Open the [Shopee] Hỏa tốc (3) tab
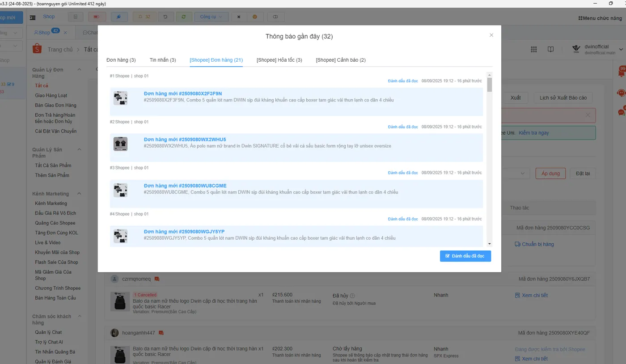This screenshot has width=626, height=364. (279, 60)
